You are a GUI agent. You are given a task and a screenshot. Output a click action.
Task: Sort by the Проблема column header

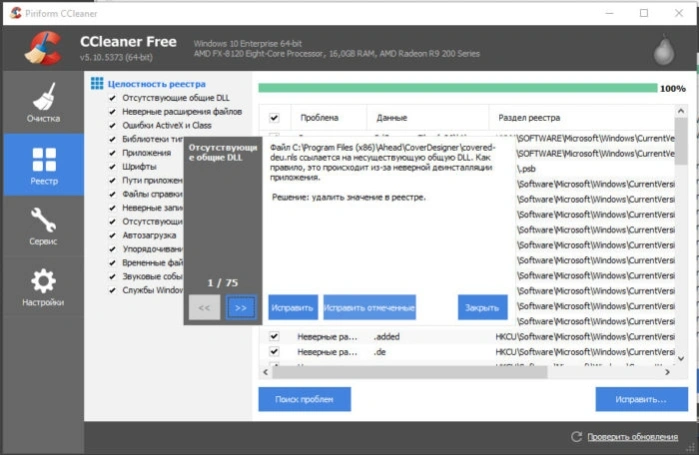click(329, 118)
